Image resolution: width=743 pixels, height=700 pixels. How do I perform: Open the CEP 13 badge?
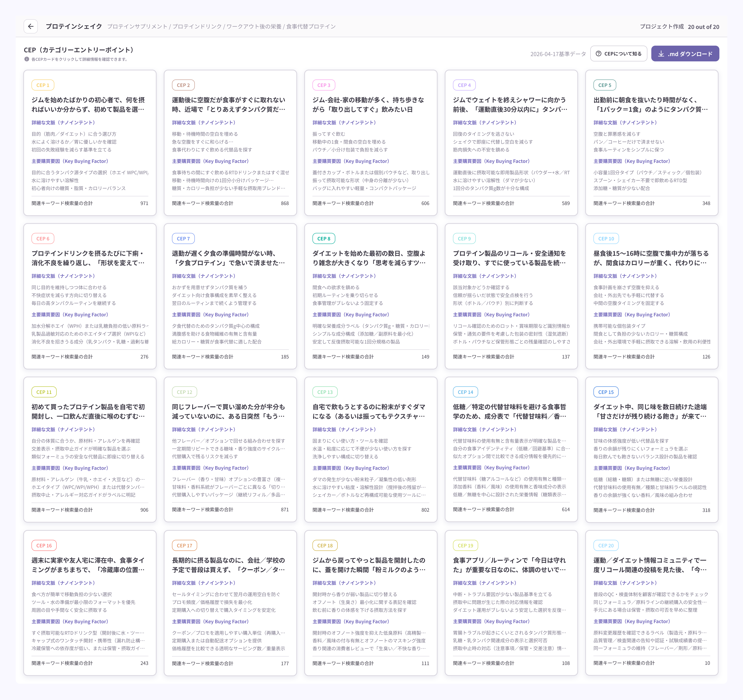(325, 392)
